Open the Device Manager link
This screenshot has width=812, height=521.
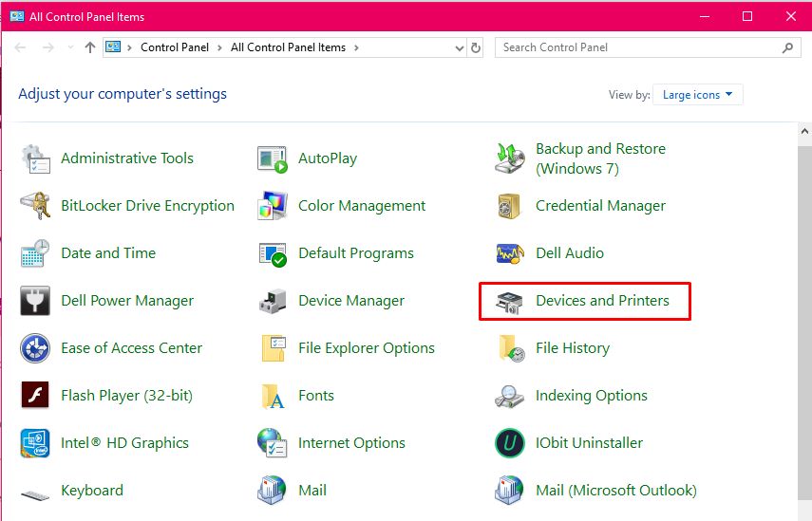351,301
